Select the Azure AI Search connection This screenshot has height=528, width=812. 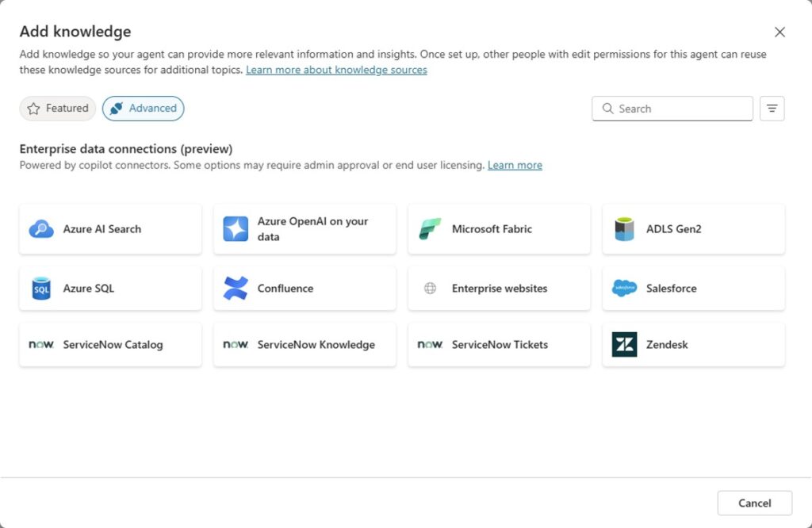(109, 229)
